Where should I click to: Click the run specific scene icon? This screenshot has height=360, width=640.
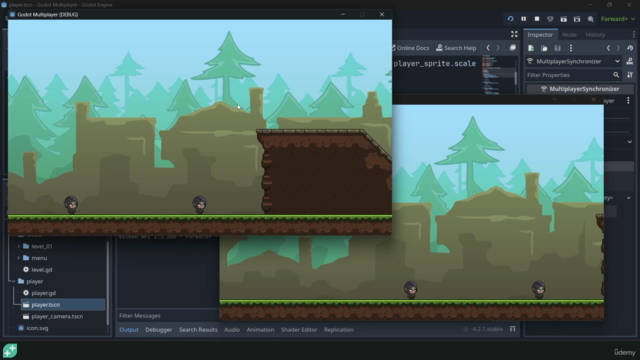[x=577, y=19]
